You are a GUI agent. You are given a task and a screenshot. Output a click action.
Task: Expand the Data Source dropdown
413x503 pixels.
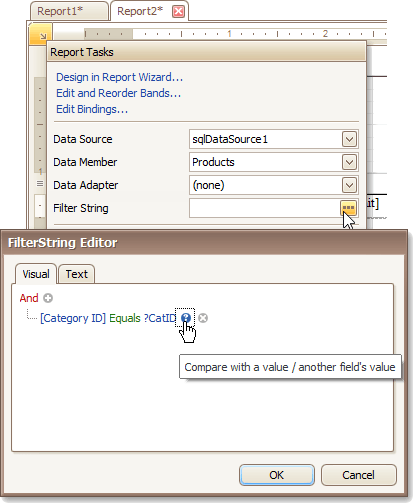tap(349, 139)
